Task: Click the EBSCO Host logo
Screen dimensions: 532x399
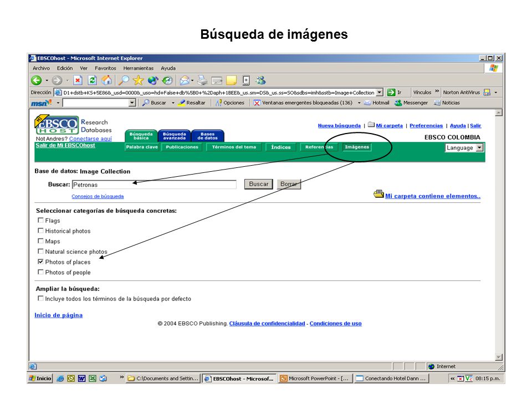Action: [x=57, y=125]
